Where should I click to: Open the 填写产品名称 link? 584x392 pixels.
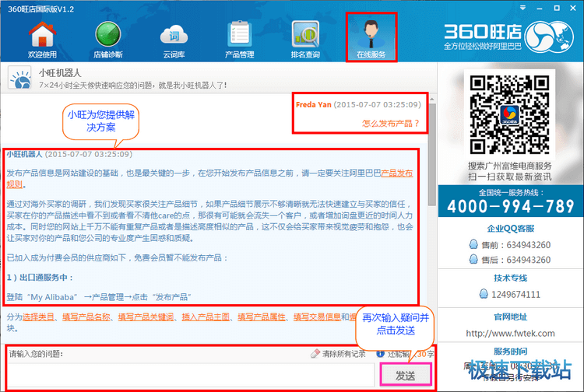tap(86, 317)
